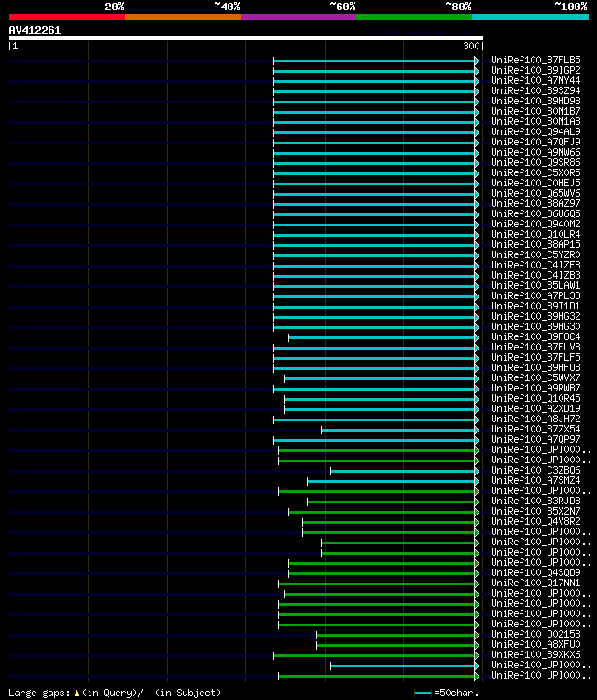597x700 pixels.
Task: Select the UniRef100_A9RWB7 label
Action: (535, 389)
